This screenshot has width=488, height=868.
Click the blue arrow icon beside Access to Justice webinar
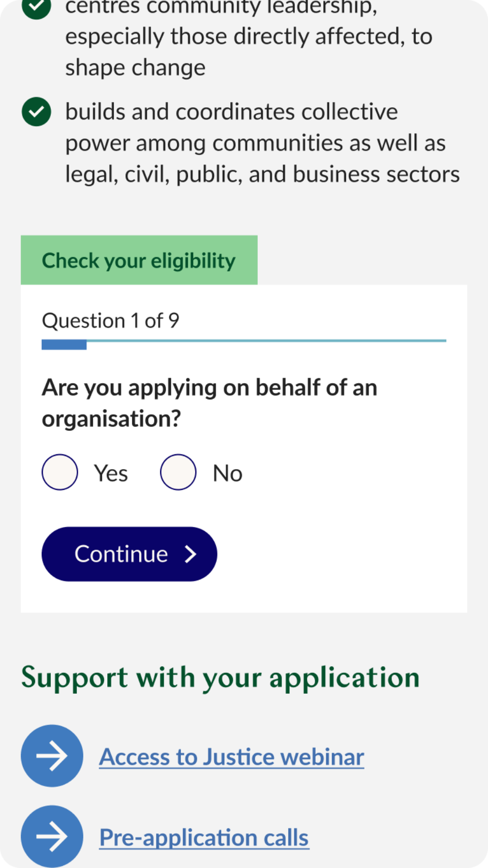(x=52, y=756)
